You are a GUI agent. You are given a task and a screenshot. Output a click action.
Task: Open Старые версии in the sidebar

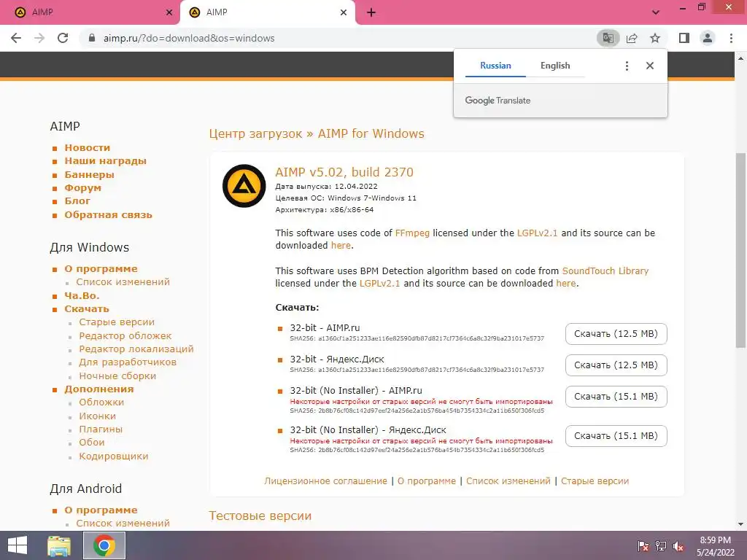(117, 322)
